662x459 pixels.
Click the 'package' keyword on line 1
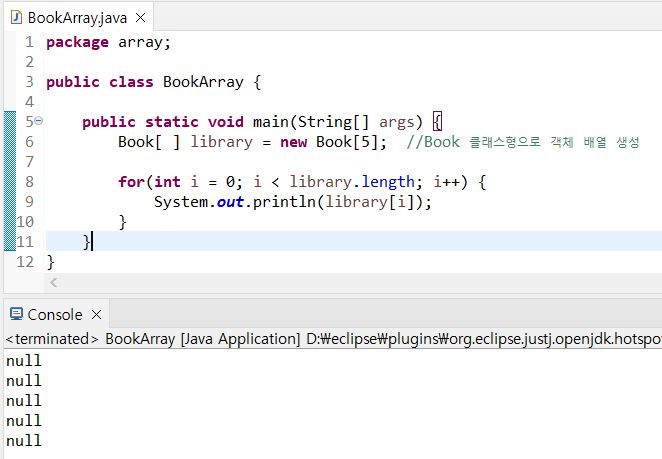(77, 43)
